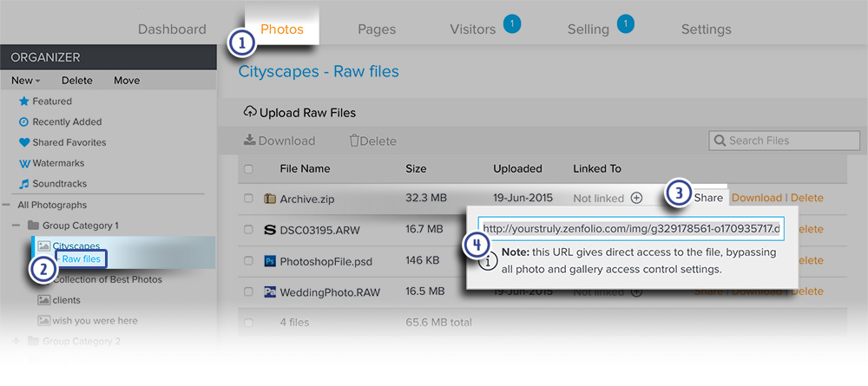This screenshot has height=386, width=868.
Task: Click Move in the Organizer toolbar
Action: point(127,81)
